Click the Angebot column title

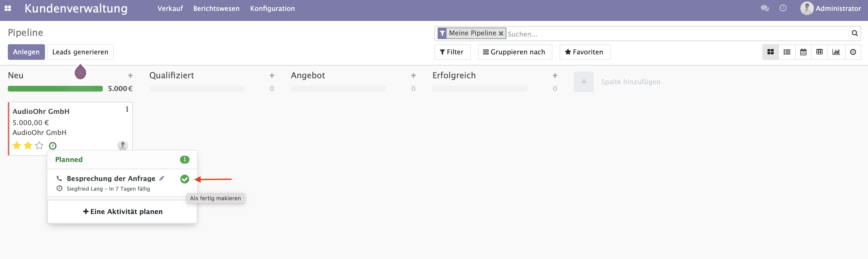pyautogui.click(x=308, y=75)
